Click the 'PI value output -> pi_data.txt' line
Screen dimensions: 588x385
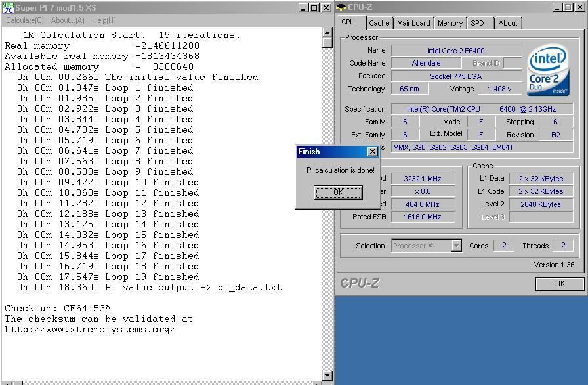pyautogui.click(x=149, y=288)
